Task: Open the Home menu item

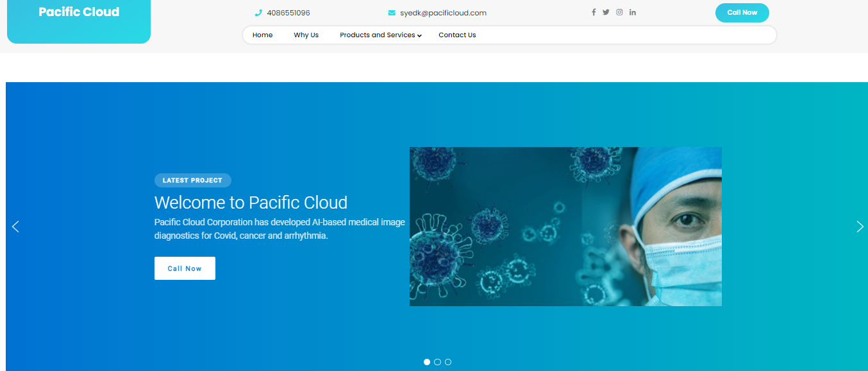Action: [x=262, y=35]
